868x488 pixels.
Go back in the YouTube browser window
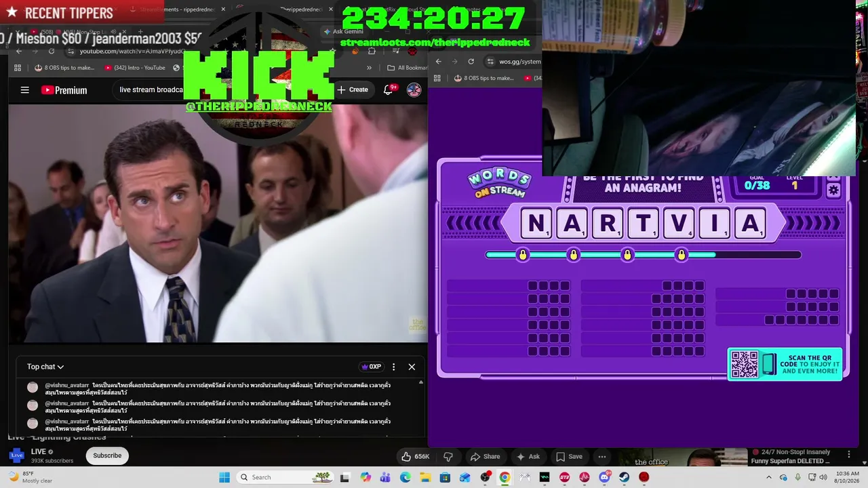(19, 51)
